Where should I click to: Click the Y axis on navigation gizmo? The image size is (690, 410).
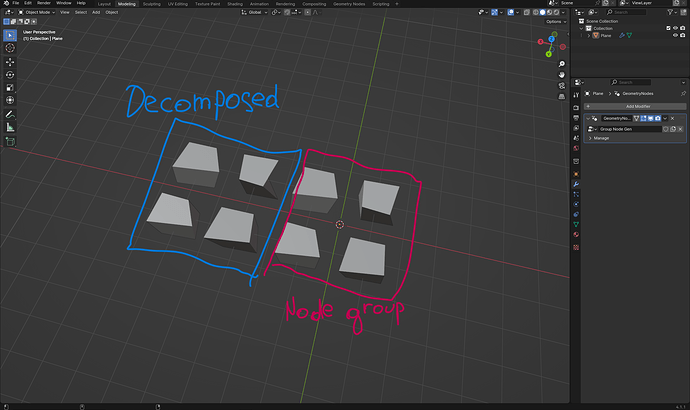click(x=549, y=54)
